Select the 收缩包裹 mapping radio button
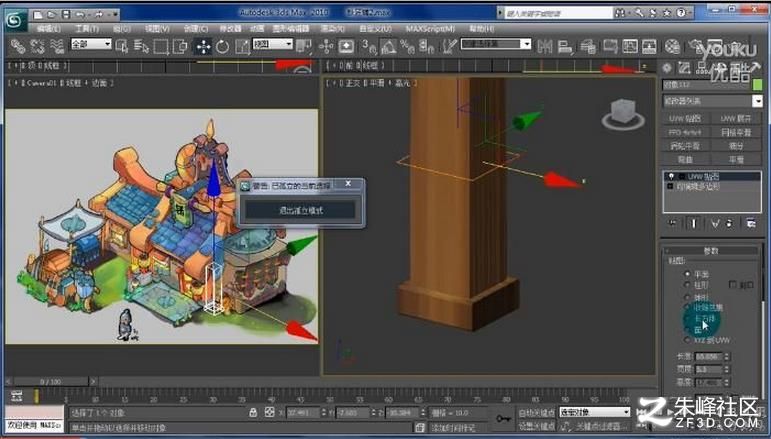771x439 pixels. pos(687,307)
